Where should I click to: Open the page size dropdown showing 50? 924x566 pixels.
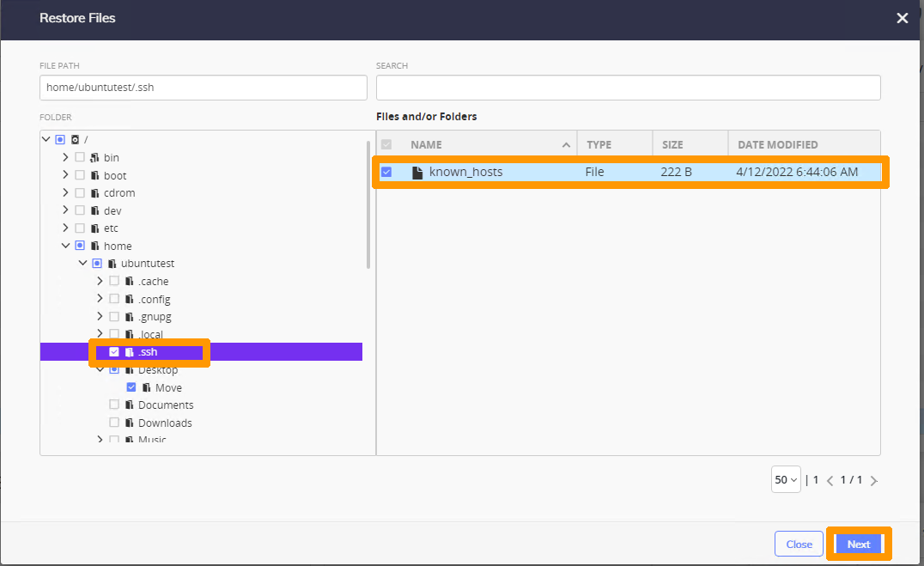[785, 479]
